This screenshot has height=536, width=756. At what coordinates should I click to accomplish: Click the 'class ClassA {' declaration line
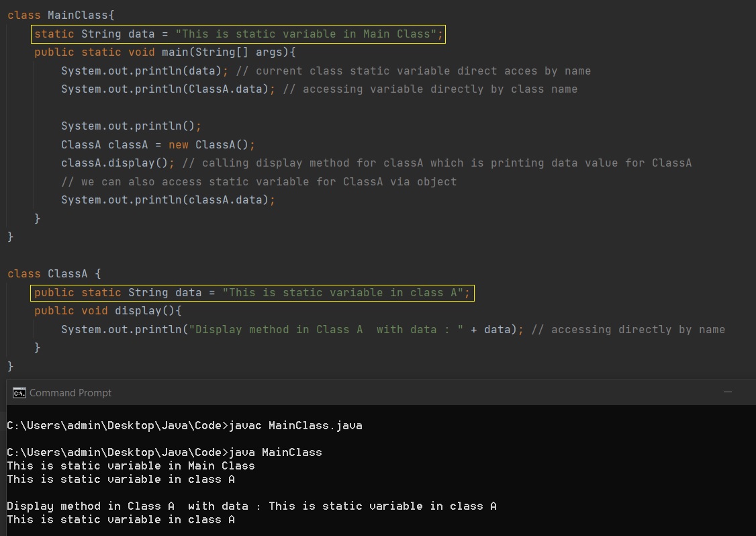(x=54, y=274)
